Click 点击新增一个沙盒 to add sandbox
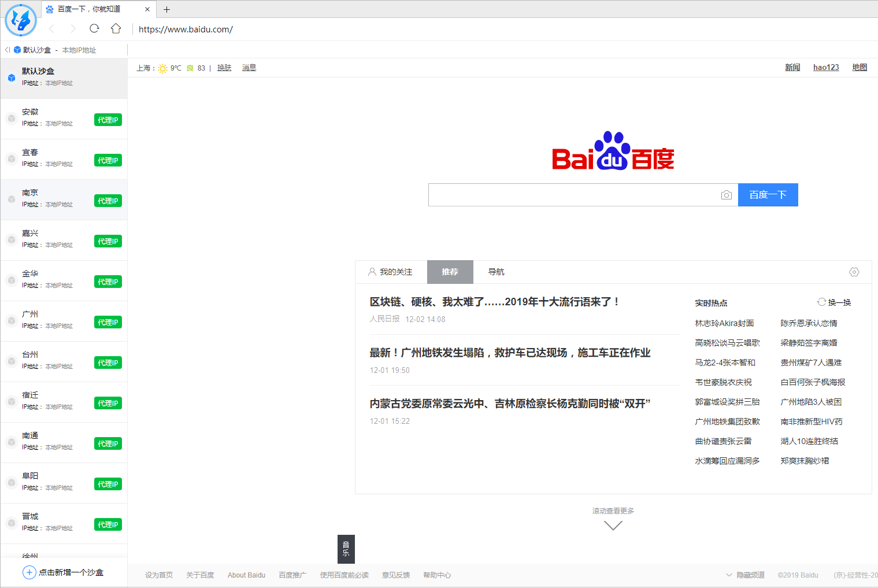 tap(71, 572)
